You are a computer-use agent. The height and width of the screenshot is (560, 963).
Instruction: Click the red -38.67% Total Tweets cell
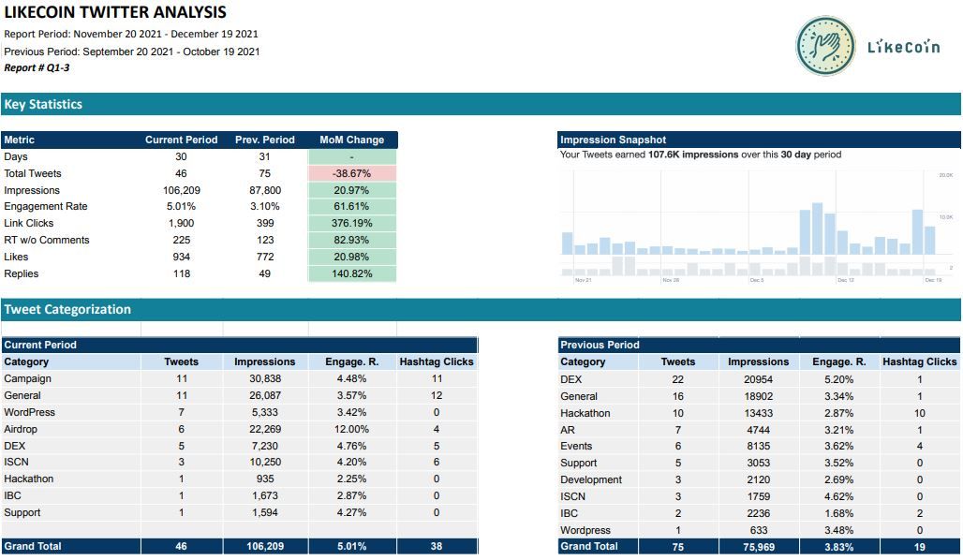352,174
